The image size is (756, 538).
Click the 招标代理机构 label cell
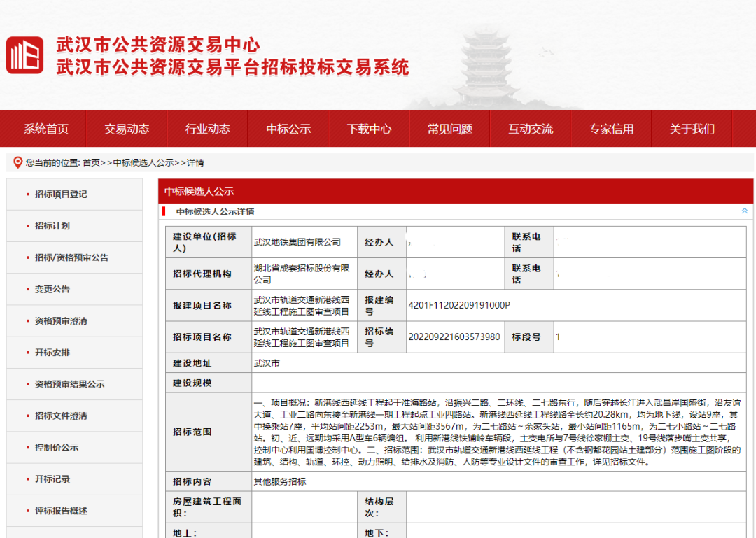(209, 274)
